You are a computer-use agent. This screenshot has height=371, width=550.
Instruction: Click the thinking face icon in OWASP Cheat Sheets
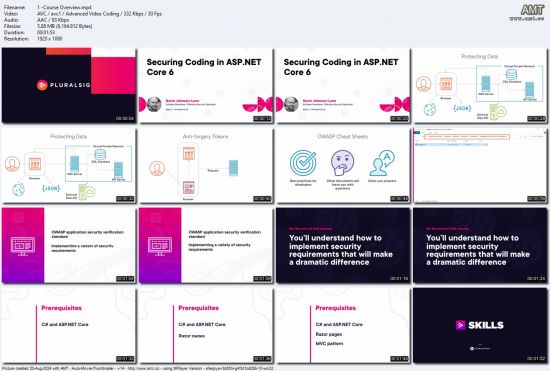tap(342, 163)
